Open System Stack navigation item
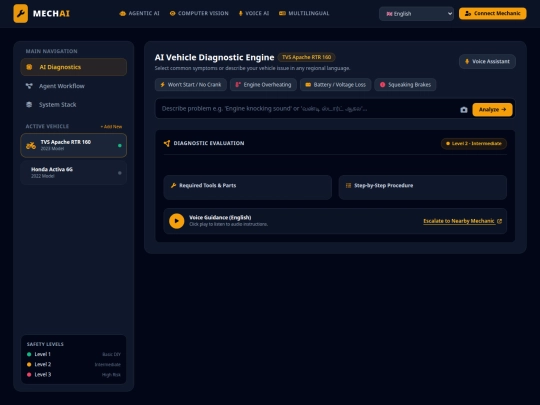Viewport: 540px width, 405px height. [x=74, y=104]
